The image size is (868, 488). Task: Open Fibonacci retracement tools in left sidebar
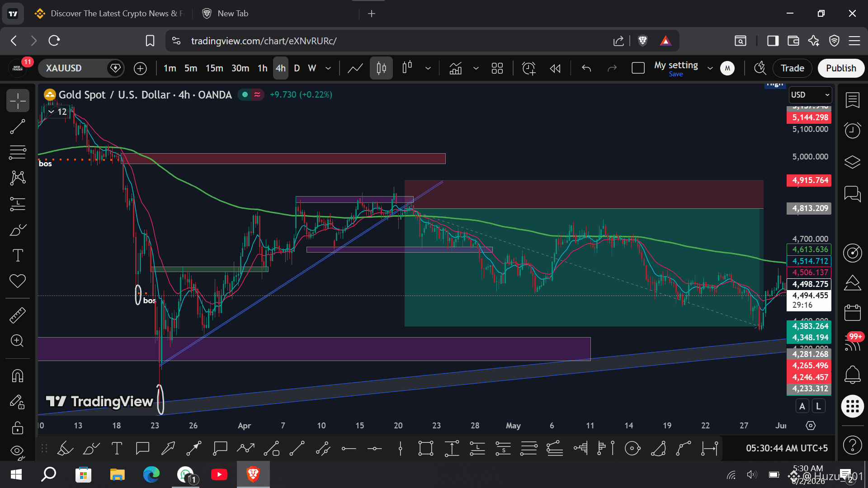18,152
